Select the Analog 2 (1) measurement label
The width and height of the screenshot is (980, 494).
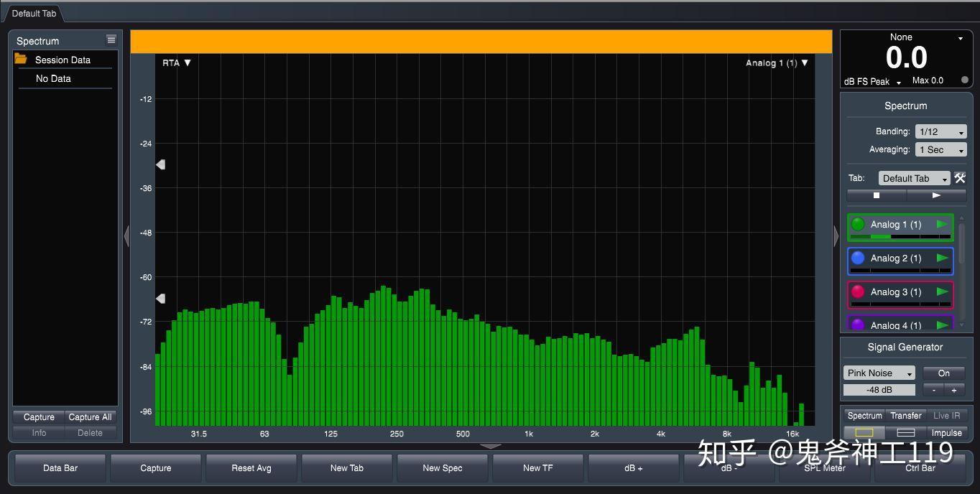click(896, 258)
